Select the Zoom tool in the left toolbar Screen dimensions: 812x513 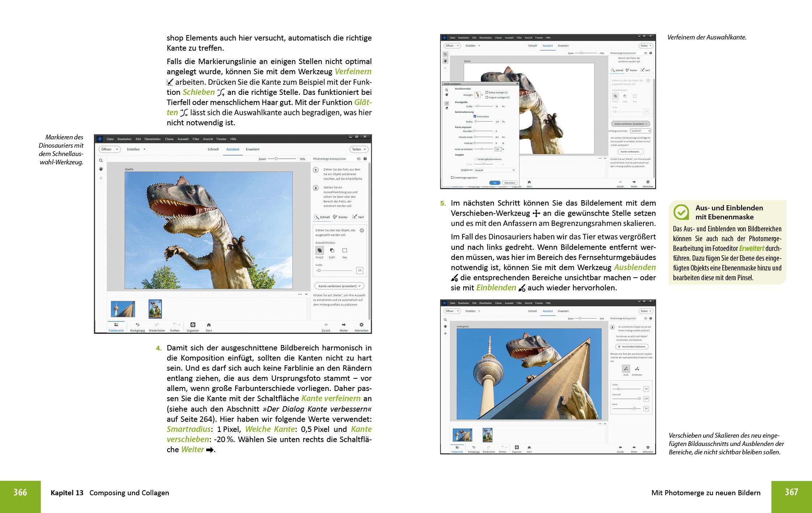point(101,160)
